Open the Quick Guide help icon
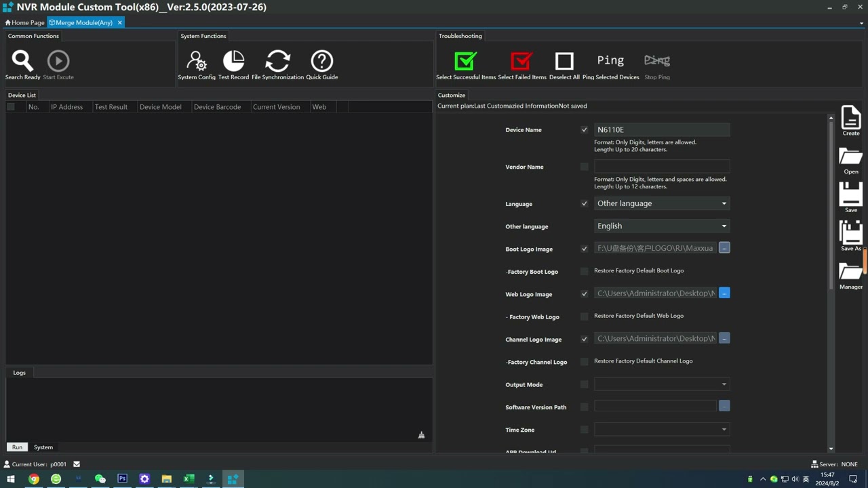The height and width of the screenshot is (488, 868). (x=321, y=62)
